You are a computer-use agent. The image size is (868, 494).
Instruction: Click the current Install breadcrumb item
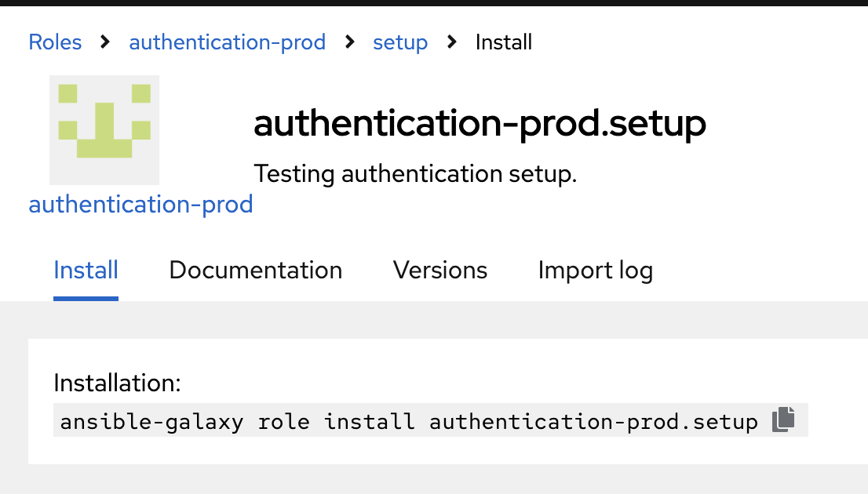click(x=504, y=42)
